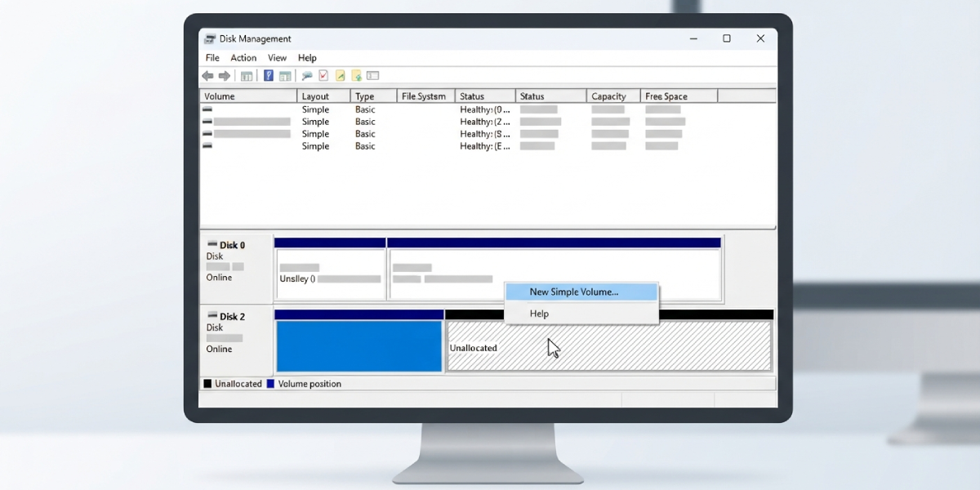Sort by the File Systsm column header
Screen dimensions: 980x490
click(x=425, y=96)
